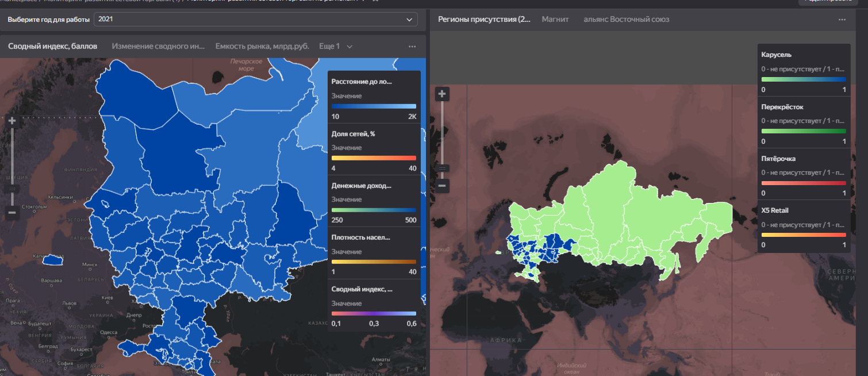Click the yellow-red gradient under Доля сетей, %
Viewport: 868px width, 376px height.
point(374,158)
